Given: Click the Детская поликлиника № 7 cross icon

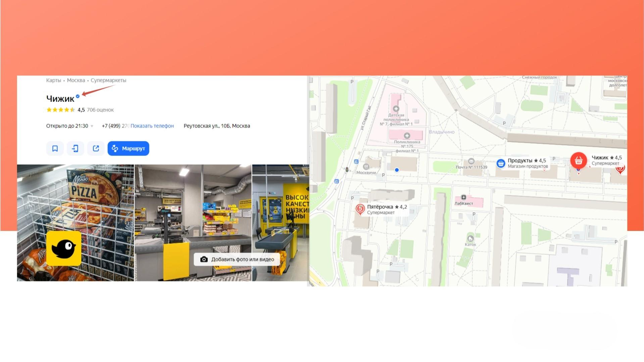Looking at the screenshot, I should [x=396, y=109].
